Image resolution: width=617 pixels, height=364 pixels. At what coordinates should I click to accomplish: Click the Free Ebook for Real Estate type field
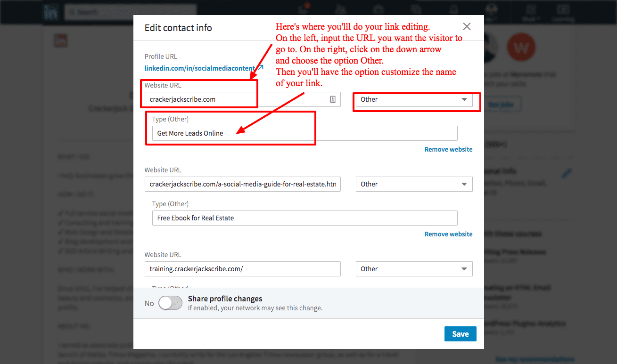pyautogui.click(x=304, y=218)
